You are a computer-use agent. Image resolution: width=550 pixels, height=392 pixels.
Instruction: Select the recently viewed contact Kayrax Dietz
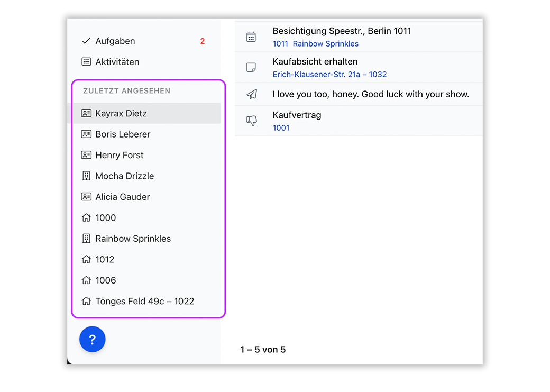121,114
